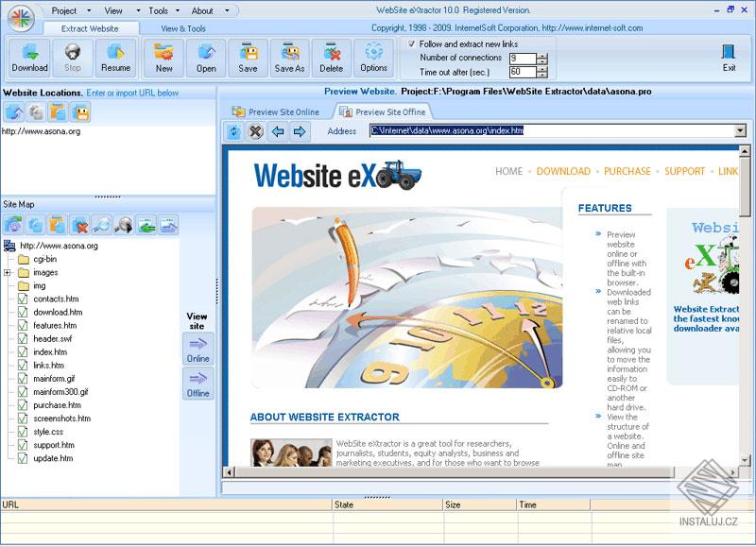Viewport: 756px width, 547px height.
Task: Switch to the View & Tools tab
Action: point(183,29)
